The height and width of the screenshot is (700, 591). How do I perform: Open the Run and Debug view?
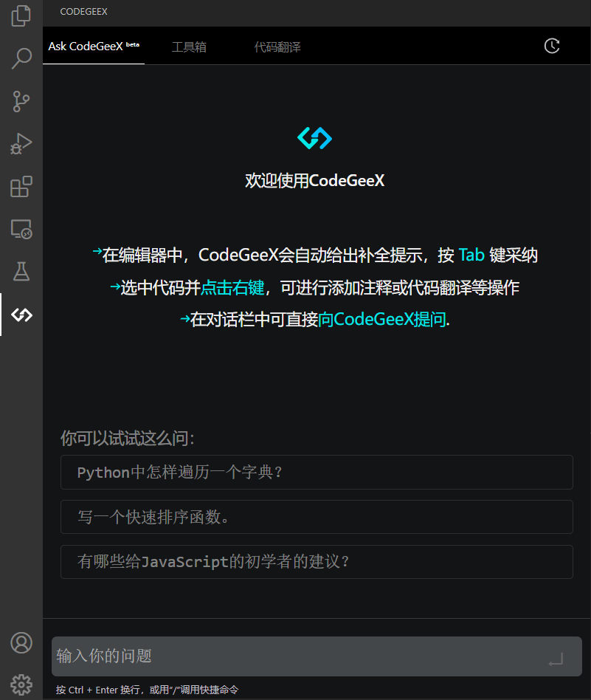[x=21, y=144]
